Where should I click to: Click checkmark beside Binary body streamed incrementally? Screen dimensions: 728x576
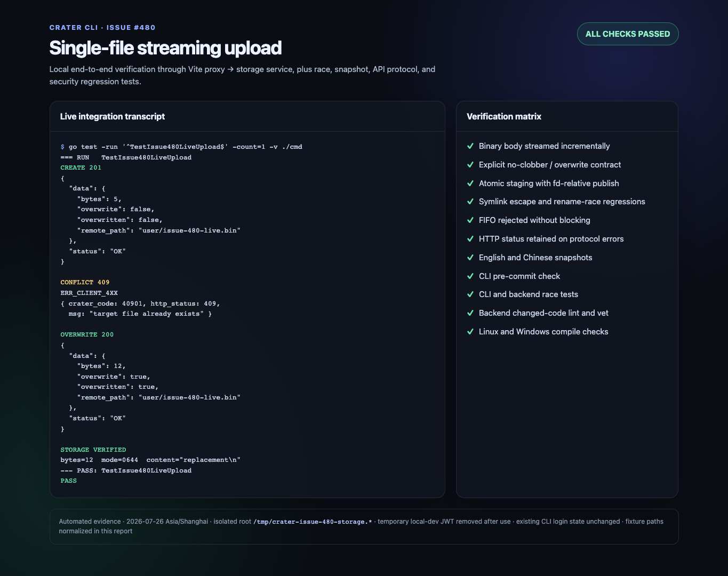470,146
